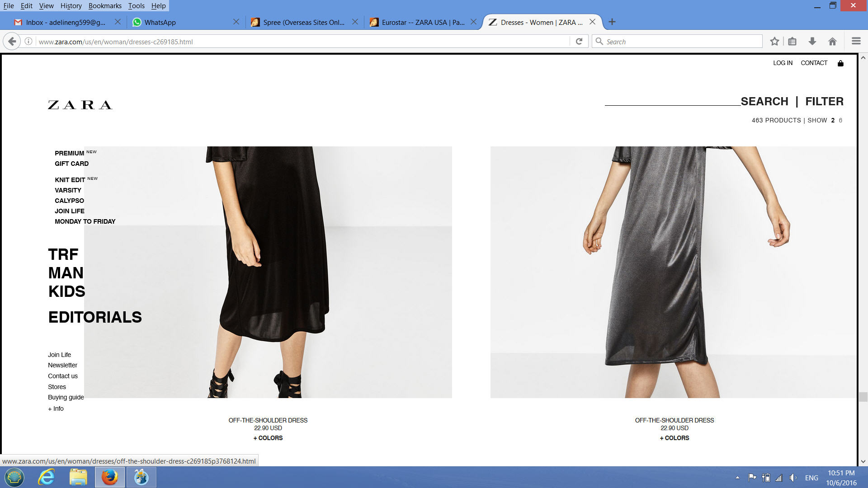
Task: Close the WhatsApp tab
Action: [x=236, y=22]
